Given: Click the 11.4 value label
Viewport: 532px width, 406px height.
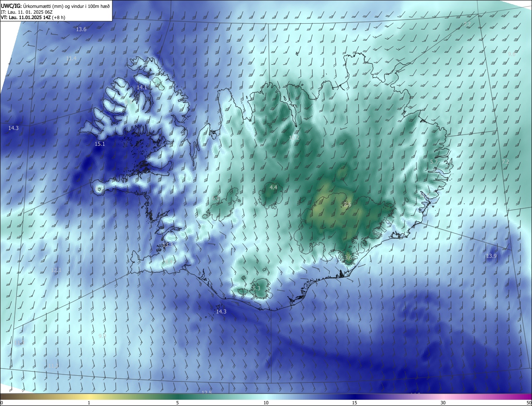Looking at the screenshot, I should (x=71, y=59).
